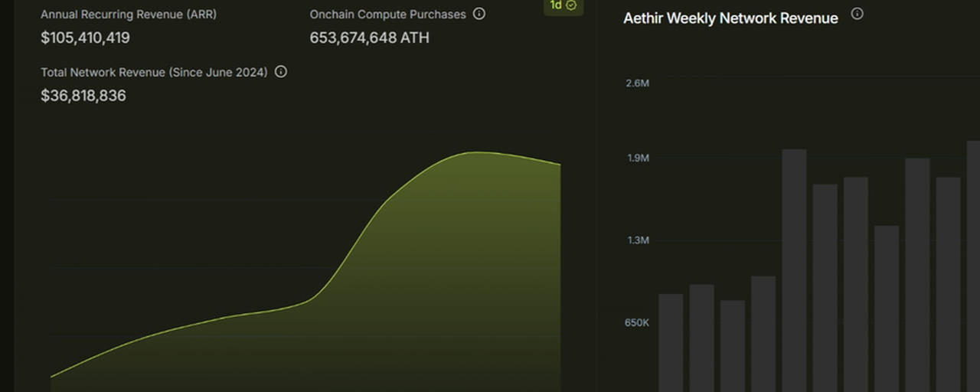
Task: Click the lowest starting point of the green curve
Action: click(51, 377)
